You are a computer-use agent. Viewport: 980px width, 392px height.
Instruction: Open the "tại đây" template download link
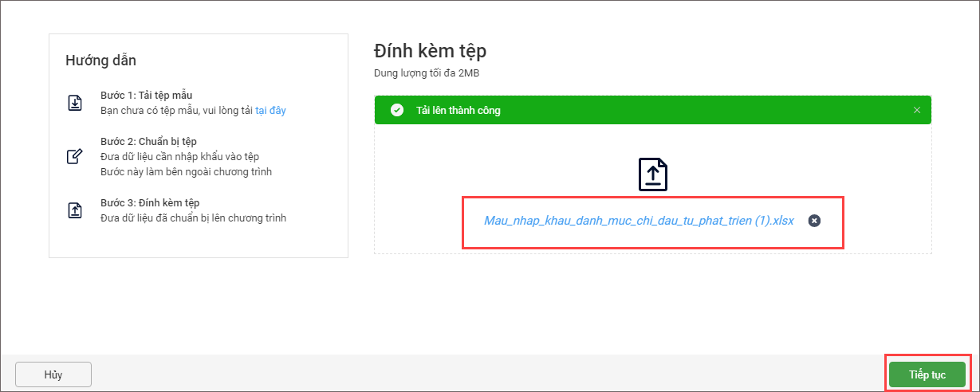270,111
